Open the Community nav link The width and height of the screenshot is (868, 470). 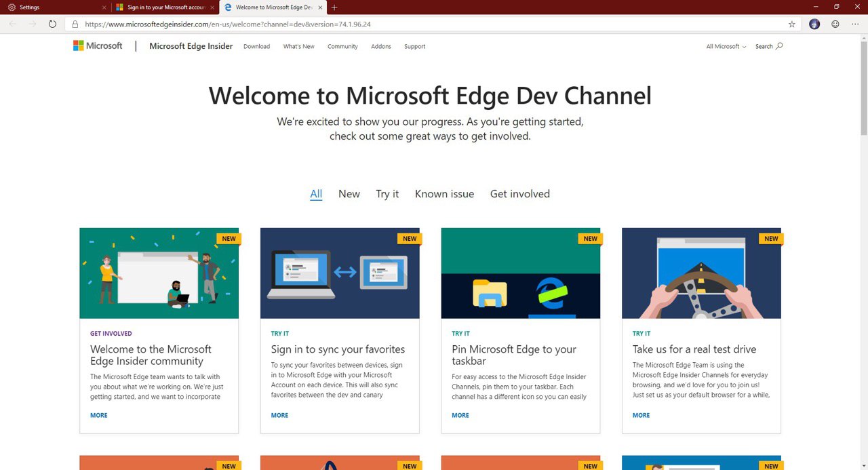pyautogui.click(x=342, y=47)
